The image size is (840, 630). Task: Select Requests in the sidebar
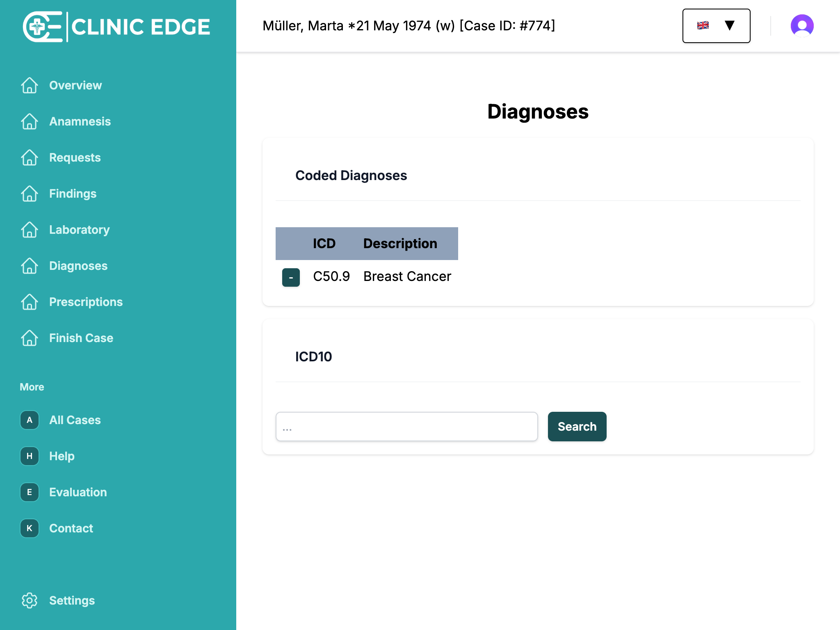coord(75,157)
